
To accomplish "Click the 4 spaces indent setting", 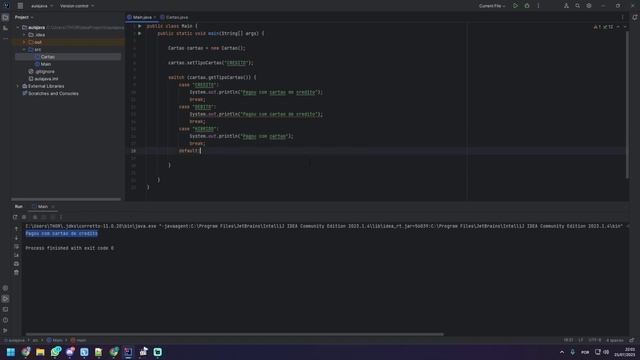I will click(x=615, y=340).
